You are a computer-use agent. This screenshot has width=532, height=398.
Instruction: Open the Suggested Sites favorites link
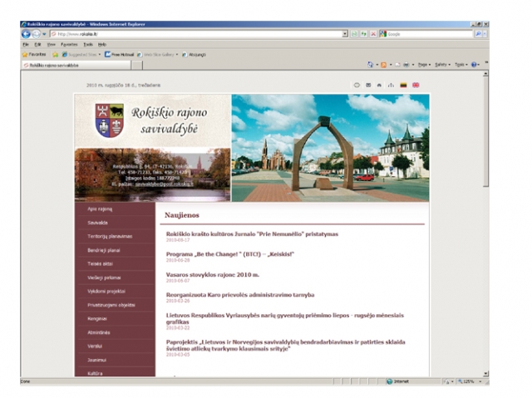pyautogui.click(x=81, y=55)
